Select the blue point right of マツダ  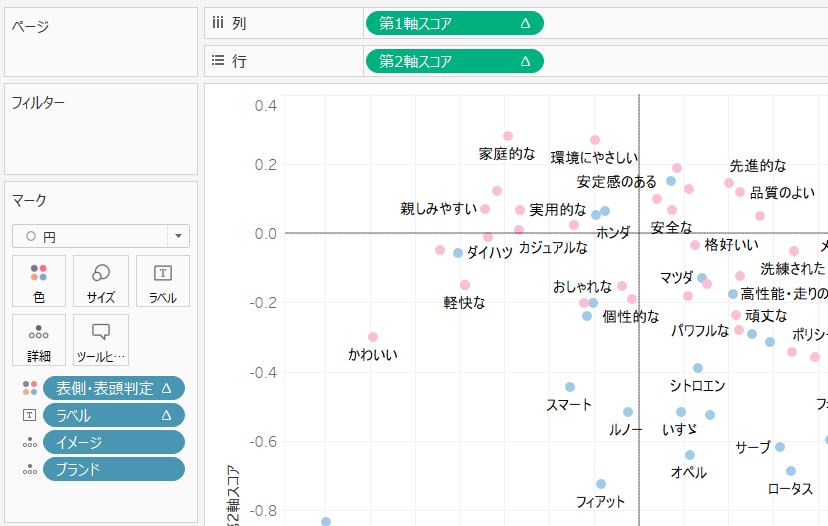coord(702,278)
